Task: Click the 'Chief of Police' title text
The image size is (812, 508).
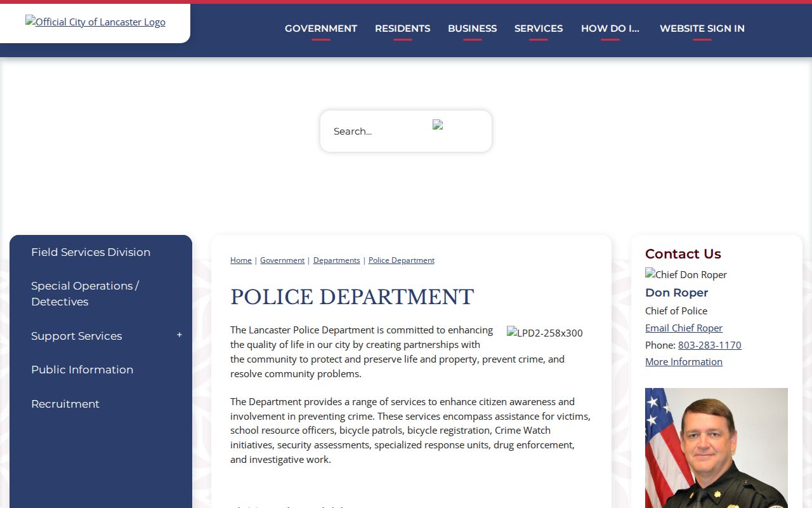Action: [676, 311]
